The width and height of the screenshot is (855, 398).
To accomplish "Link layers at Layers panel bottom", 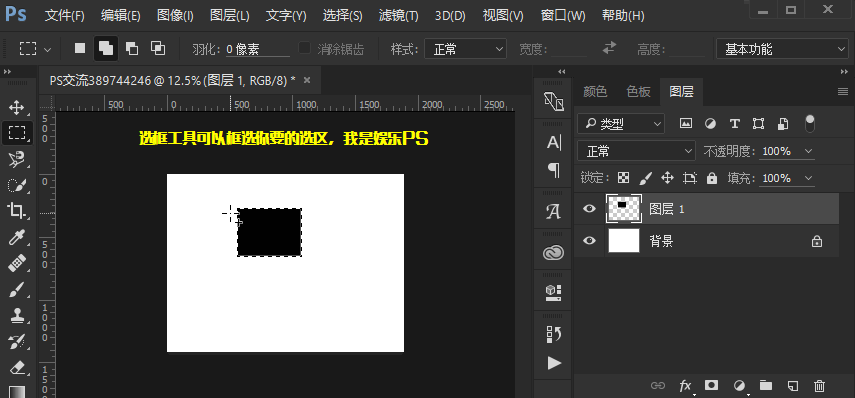I will point(658,385).
